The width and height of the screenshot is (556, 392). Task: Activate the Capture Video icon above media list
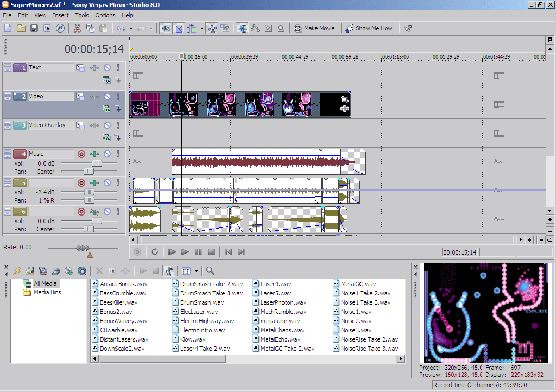[43, 270]
